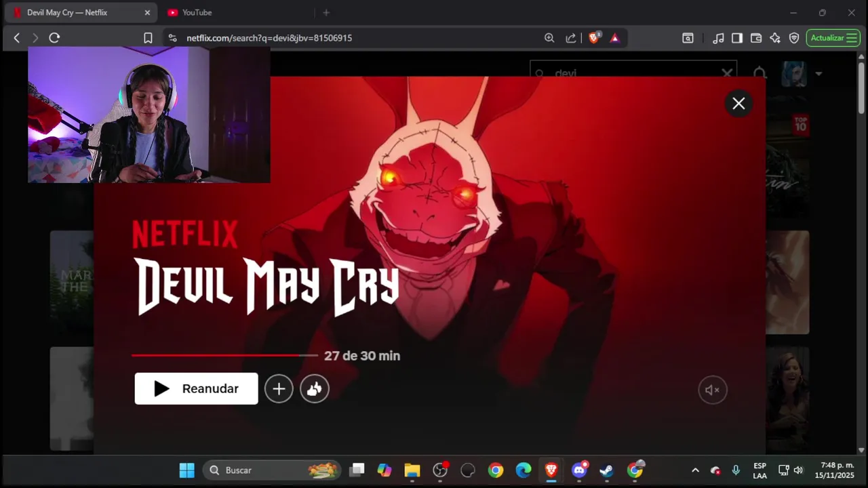The image size is (868, 488).
Task: Share this page via the share icon
Action: 571,38
